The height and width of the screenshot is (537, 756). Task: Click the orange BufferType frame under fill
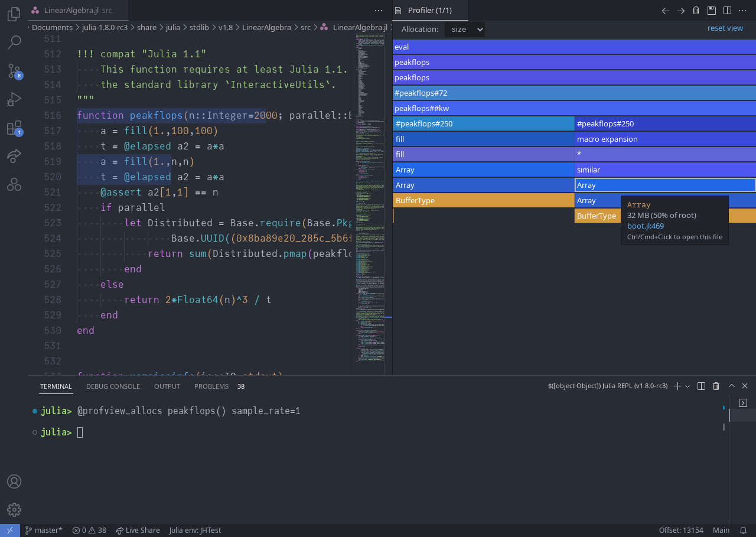click(483, 201)
